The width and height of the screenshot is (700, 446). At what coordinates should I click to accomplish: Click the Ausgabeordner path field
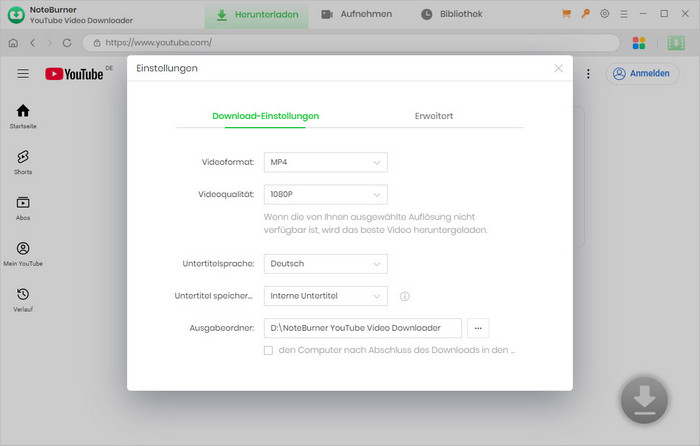[362, 328]
